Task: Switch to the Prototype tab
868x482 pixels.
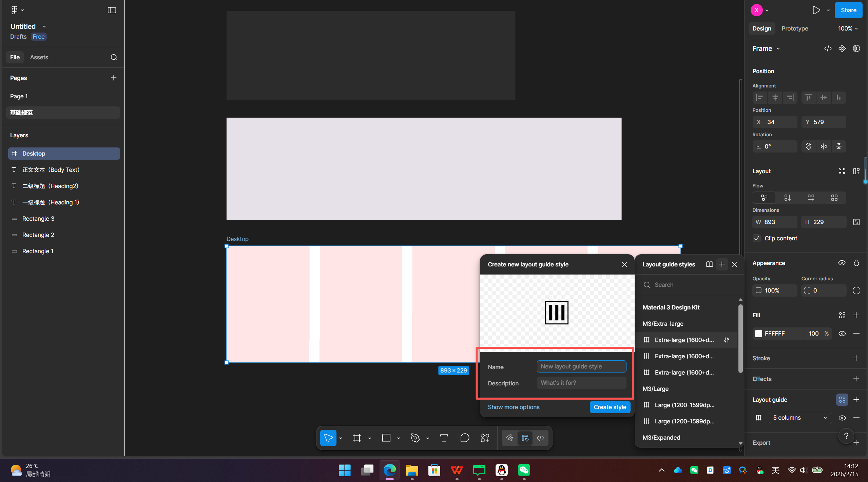Action: tap(794, 28)
